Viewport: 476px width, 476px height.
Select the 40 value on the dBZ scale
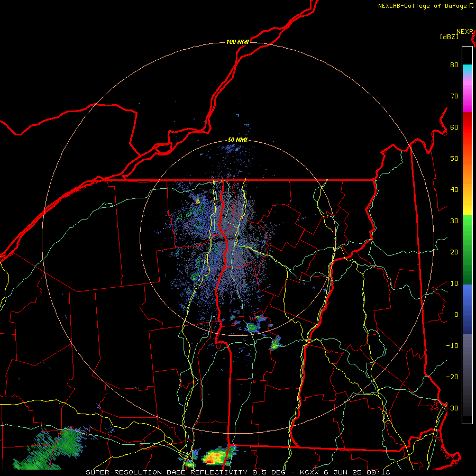(x=454, y=190)
